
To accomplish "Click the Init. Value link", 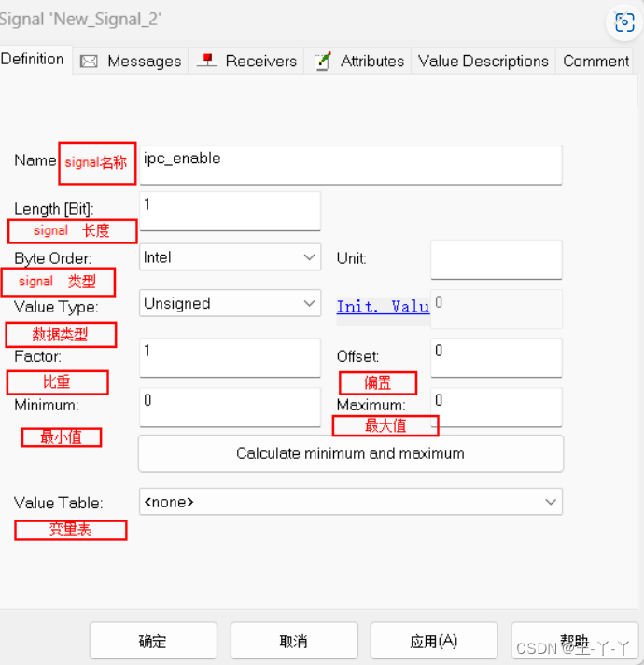I will [383, 307].
